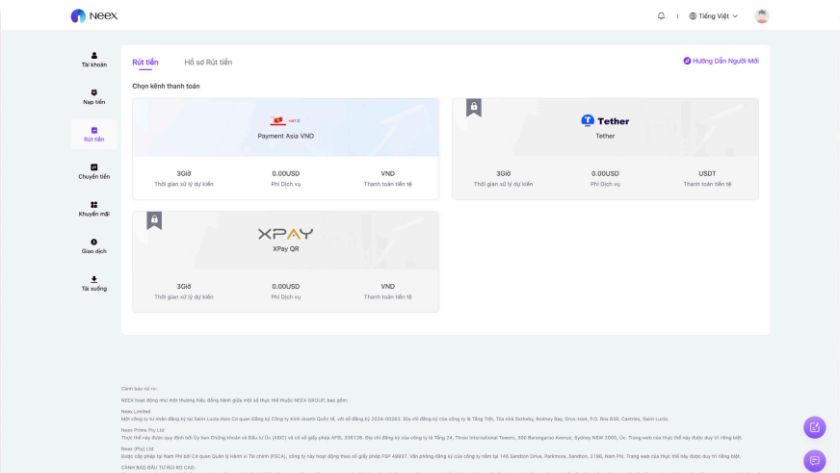The width and height of the screenshot is (840, 473).
Task: Click 3Giờ processing time in the XPay card
Action: point(184,287)
